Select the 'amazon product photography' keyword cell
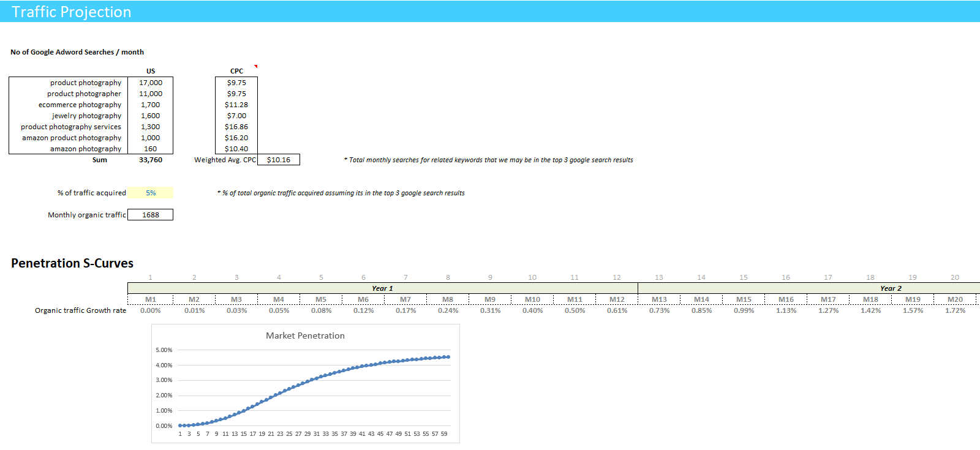Viewport: 980px width, 450px height. tap(72, 138)
